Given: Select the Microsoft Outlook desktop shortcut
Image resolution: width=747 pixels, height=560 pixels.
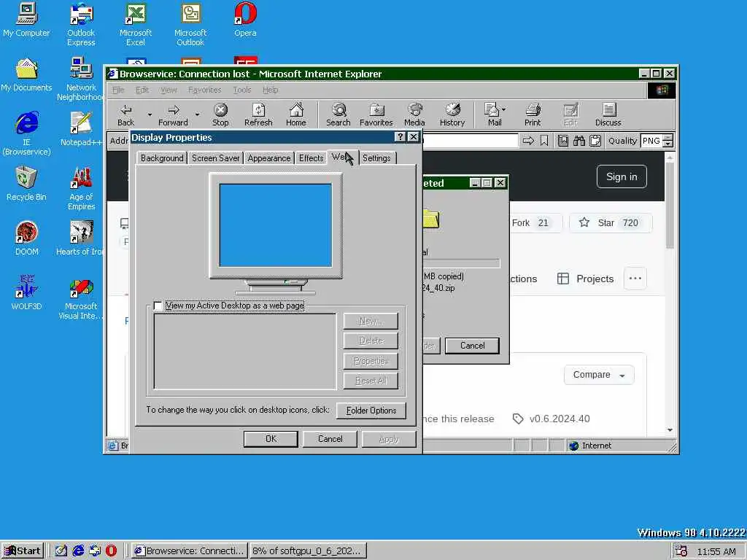Looking at the screenshot, I should pyautogui.click(x=190, y=25).
